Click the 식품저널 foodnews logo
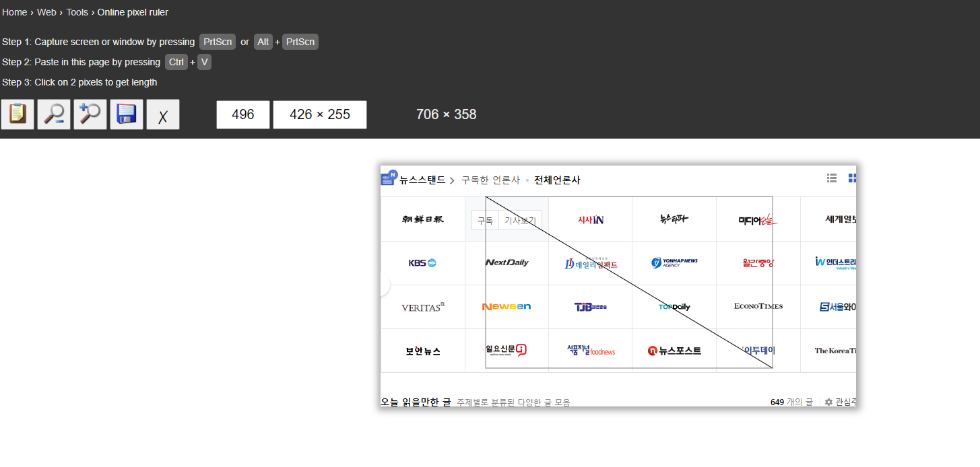The image size is (980, 467). (591, 350)
